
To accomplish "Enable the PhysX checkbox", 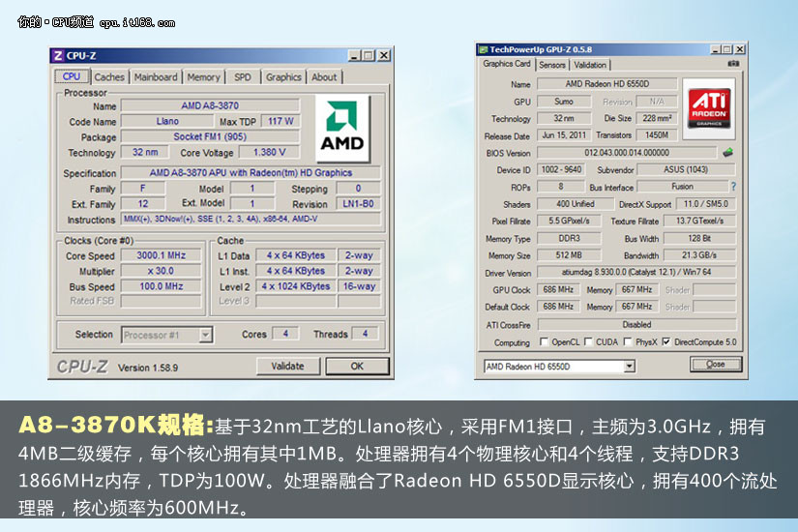I will pos(628,341).
